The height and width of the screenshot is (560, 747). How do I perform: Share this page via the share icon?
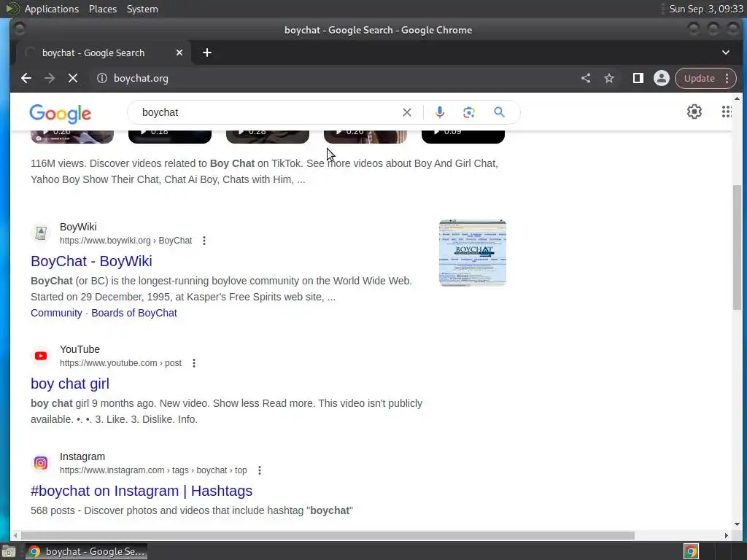point(586,78)
